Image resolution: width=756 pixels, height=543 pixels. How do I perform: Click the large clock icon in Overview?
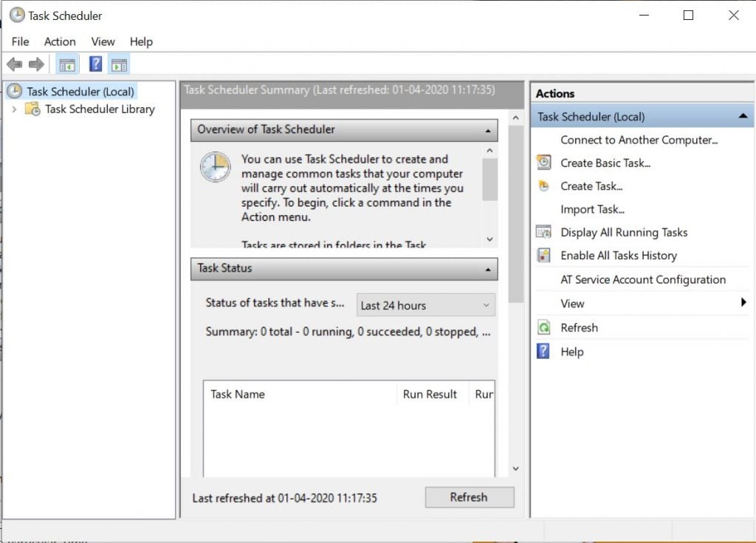coord(215,167)
